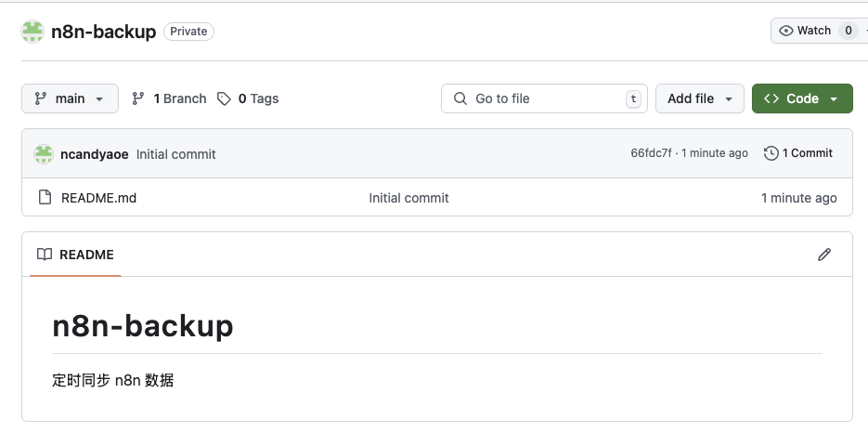This screenshot has height=432, width=868.
Task: Expand the Add file dropdown
Action: coord(699,98)
